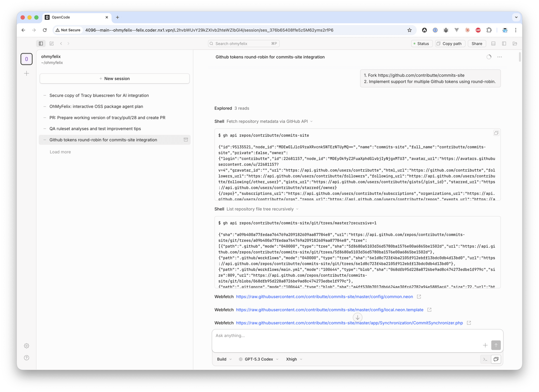Expand the Explored 3 reads section
This screenshot has width=539, height=392.
coord(232,108)
